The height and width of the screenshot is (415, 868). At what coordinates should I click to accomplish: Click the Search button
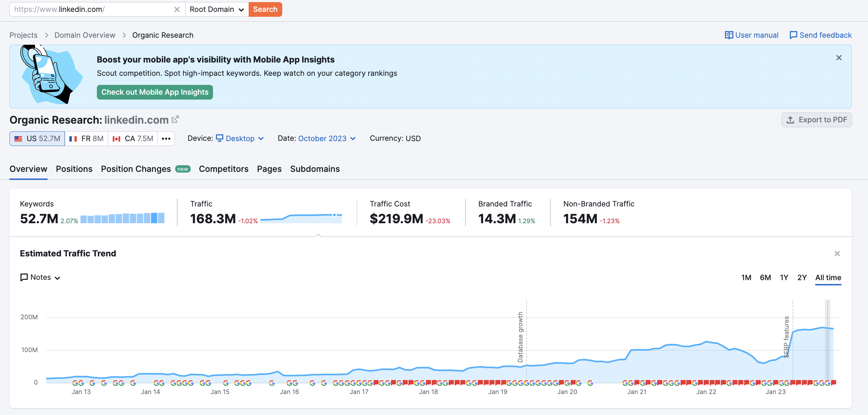pos(265,9)
